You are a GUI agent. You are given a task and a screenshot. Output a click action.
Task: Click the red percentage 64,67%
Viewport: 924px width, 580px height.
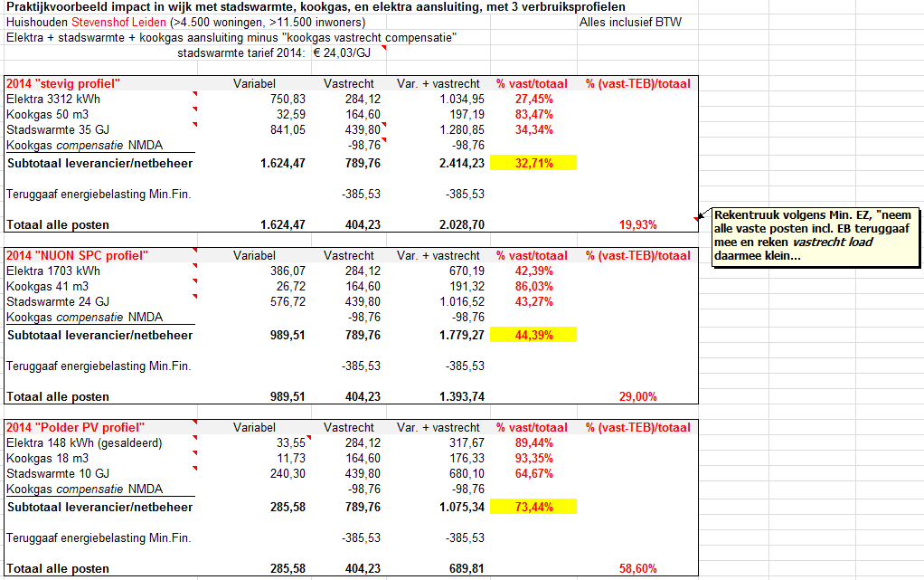click(534, 473)
